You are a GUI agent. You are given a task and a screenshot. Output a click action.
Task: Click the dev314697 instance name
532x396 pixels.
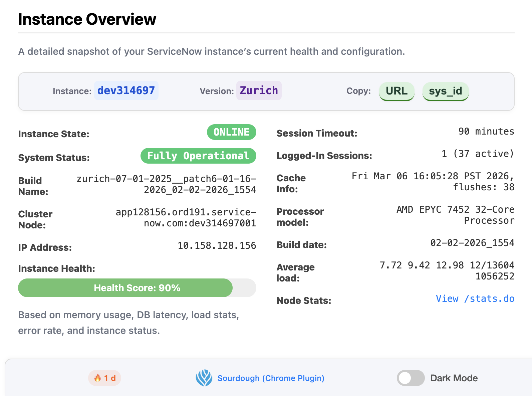(x=126, y=90)
